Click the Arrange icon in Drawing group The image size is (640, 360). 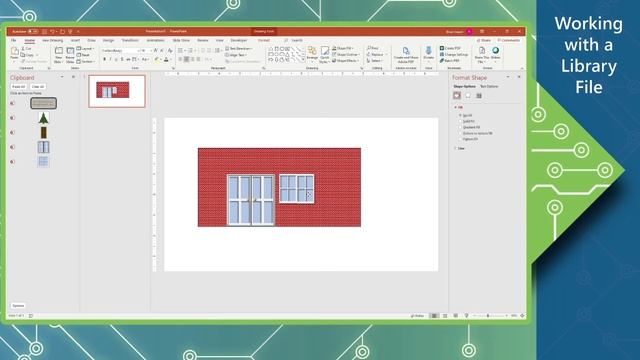point(312,51)
